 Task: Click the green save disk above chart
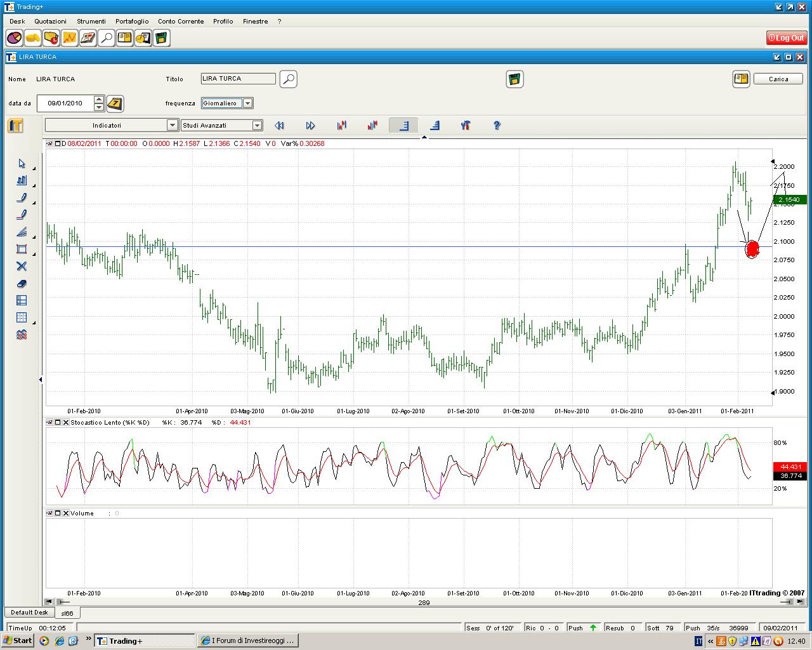tap(514, 79)
